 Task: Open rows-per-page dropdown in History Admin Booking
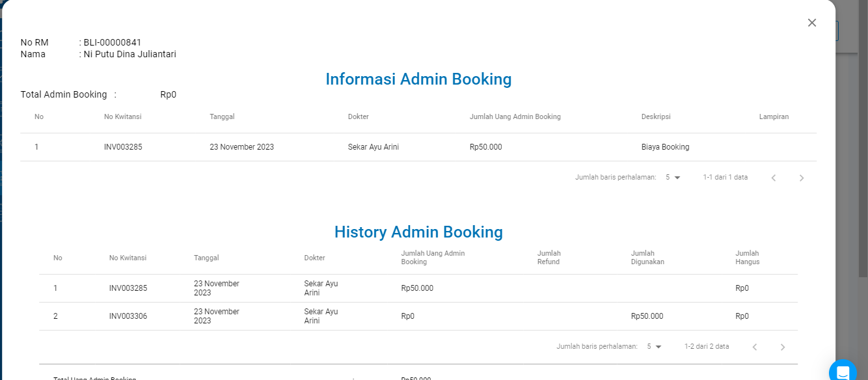point(654,346)
